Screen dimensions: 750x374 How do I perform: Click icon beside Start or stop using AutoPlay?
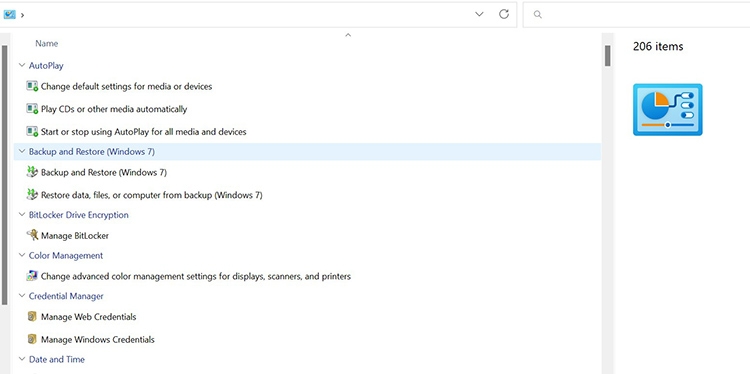pos(32,131)
